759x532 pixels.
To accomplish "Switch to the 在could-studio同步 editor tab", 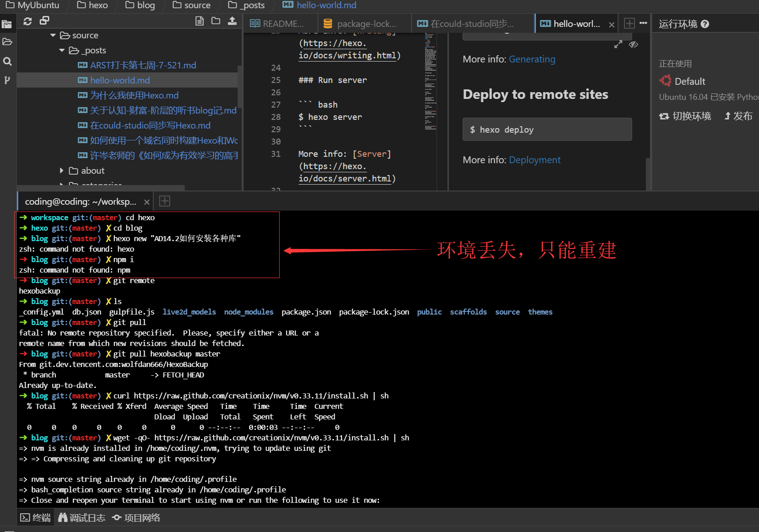I will [x=466, y=24].
